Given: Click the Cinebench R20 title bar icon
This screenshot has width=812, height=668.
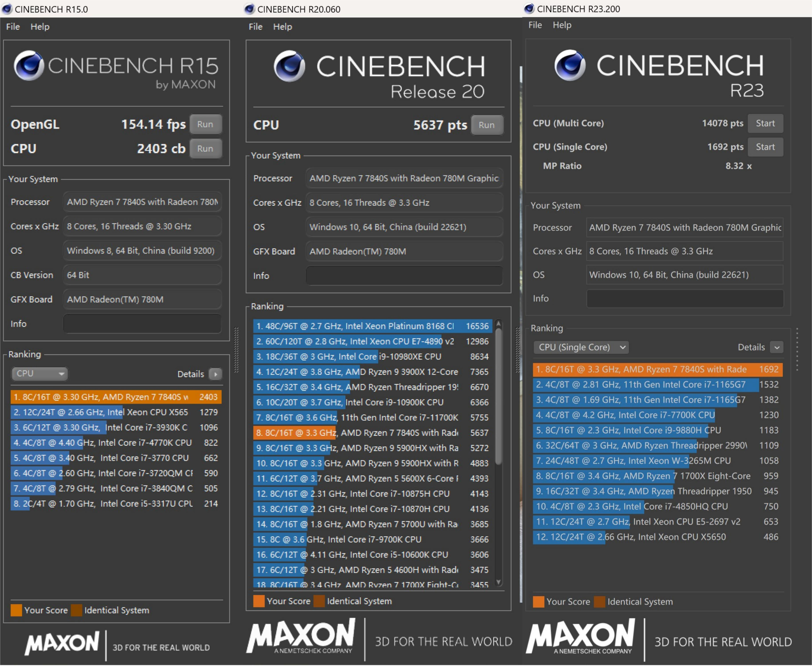Looking at the screenshot, I should tap(249, 9).
